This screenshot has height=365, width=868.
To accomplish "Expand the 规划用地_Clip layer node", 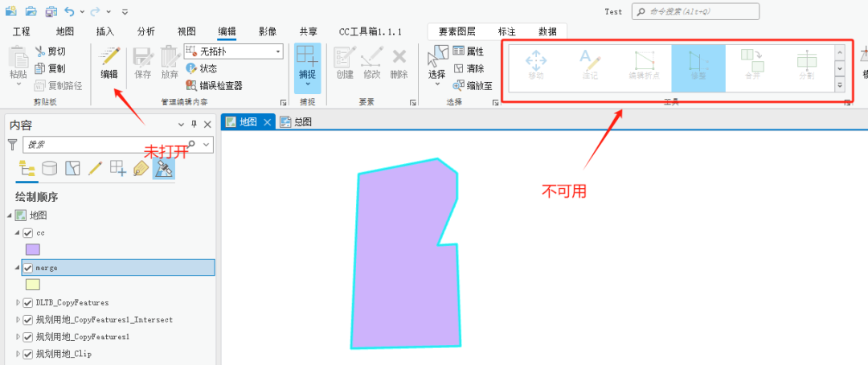I will pos(18,354).
